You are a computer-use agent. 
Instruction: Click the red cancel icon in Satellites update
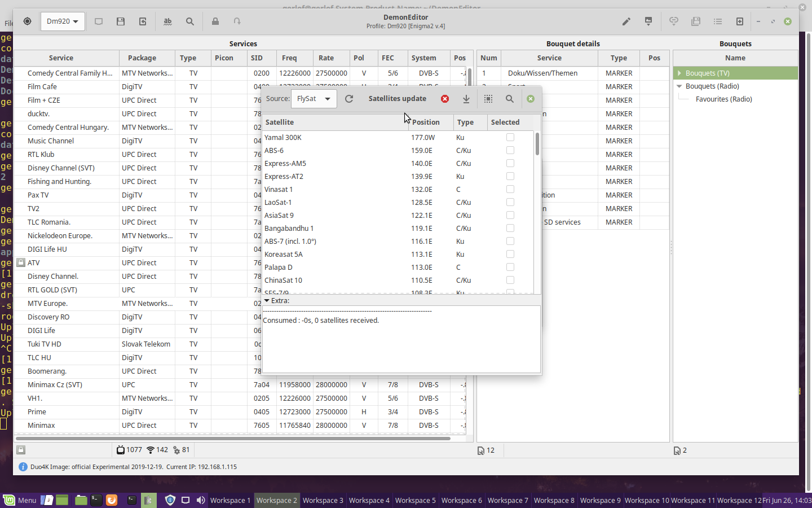(445, 99)
